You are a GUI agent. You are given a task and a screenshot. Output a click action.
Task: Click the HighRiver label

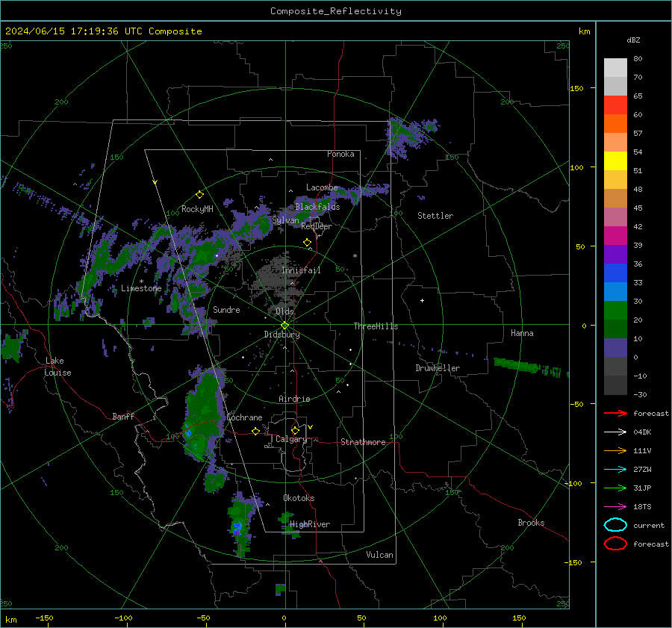point(310,524)
